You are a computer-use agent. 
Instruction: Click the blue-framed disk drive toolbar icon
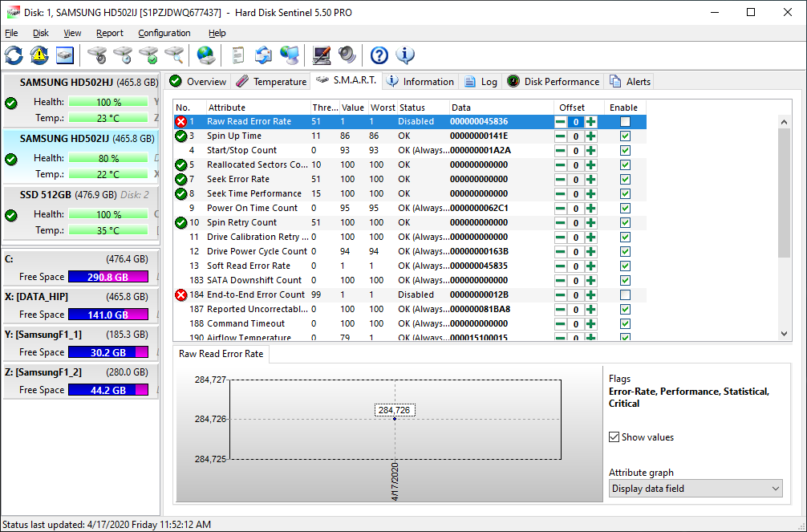pyautogui.click(x=65, y=55)
